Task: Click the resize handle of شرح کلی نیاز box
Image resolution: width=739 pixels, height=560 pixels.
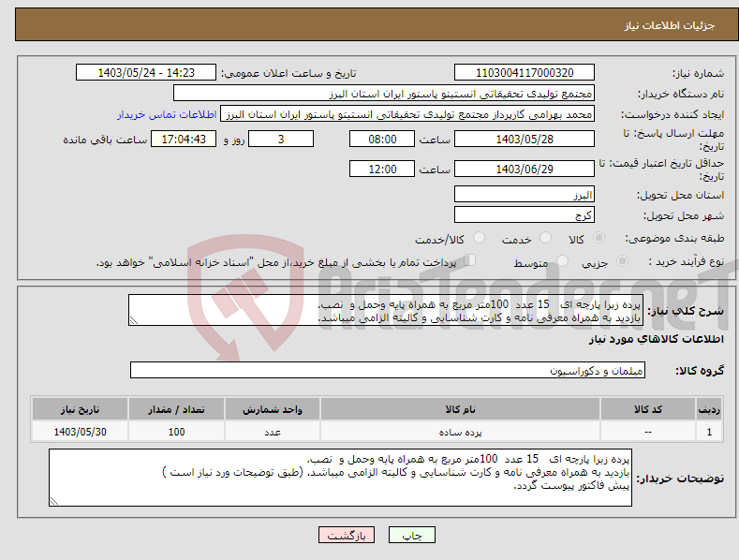Action: (134, 320)
